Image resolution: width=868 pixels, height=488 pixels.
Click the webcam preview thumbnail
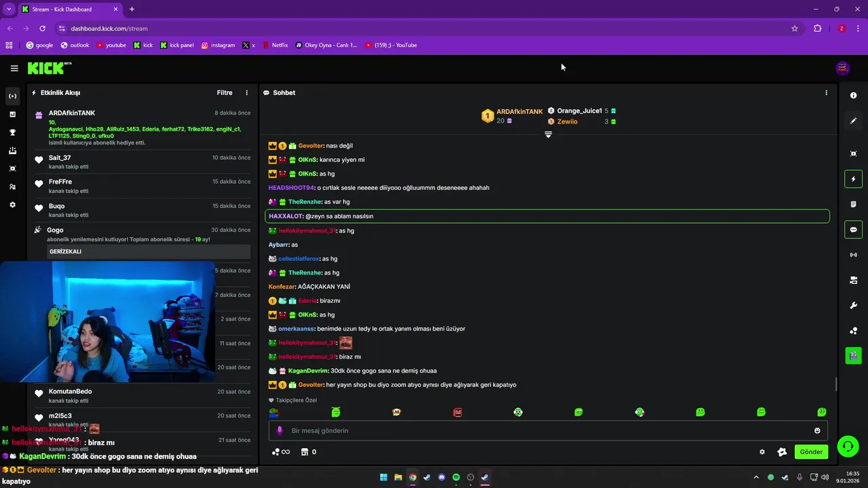(107, 323)
